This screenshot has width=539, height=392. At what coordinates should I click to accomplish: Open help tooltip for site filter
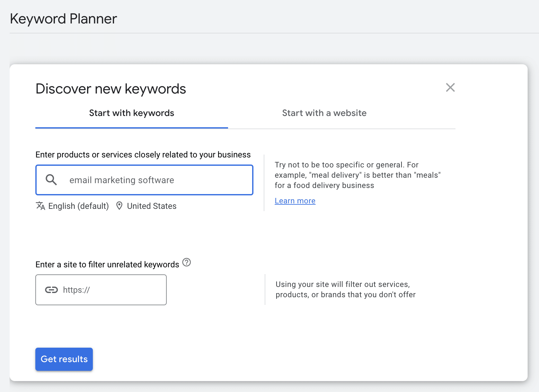[187, 263]
